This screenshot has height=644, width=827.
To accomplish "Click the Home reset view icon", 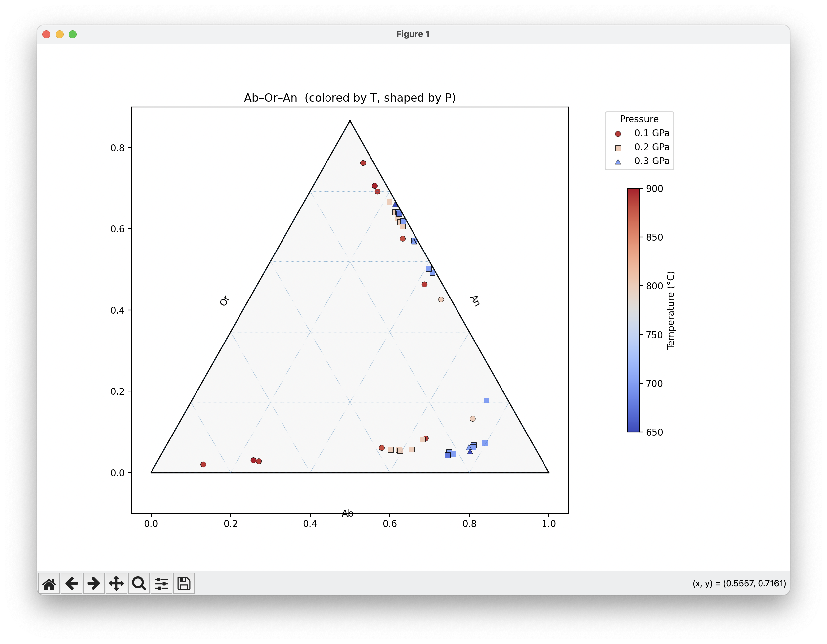I will tap(49, 584).
